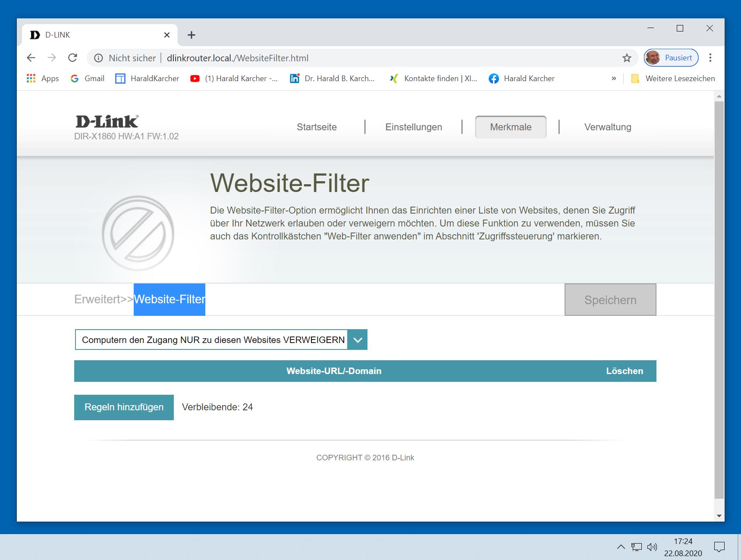Click the page vertical scrollbar thumb
Viewport: 741px width, 560px height.
[x=719, y=300]
